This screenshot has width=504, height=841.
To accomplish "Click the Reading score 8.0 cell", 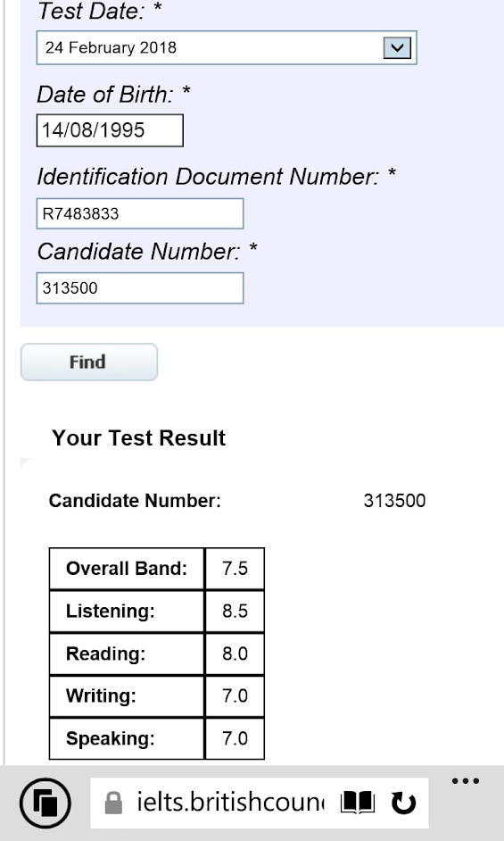I will pyautogui.click(x=235, y=654).
